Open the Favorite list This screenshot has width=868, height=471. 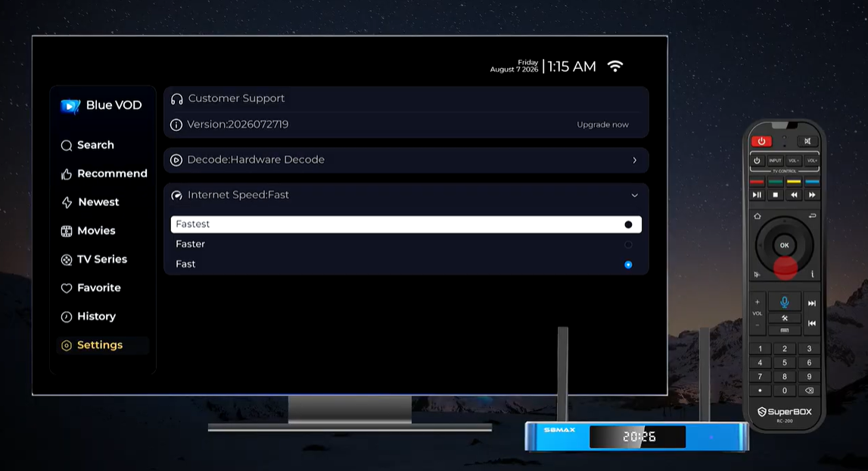click(91, 289)
